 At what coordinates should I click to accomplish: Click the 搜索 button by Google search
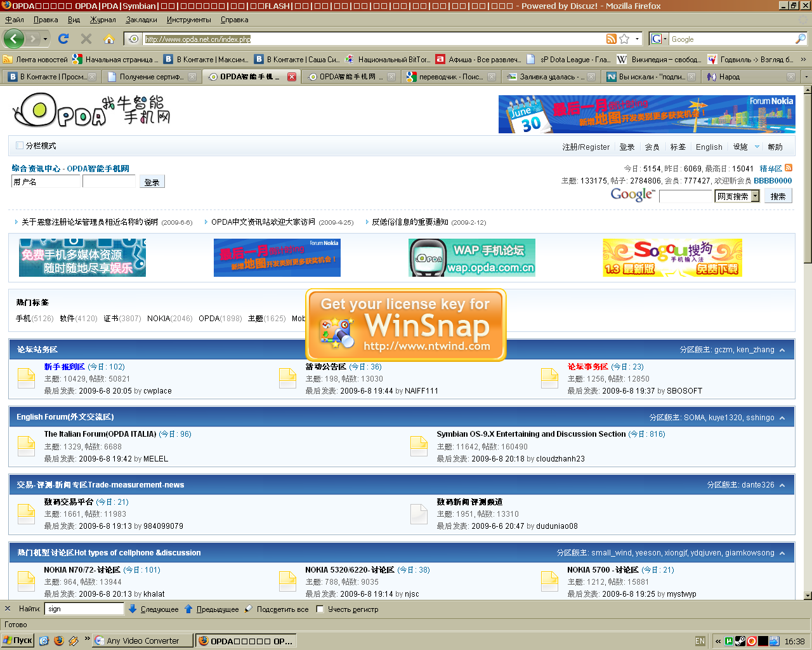[x=778, y=196]
